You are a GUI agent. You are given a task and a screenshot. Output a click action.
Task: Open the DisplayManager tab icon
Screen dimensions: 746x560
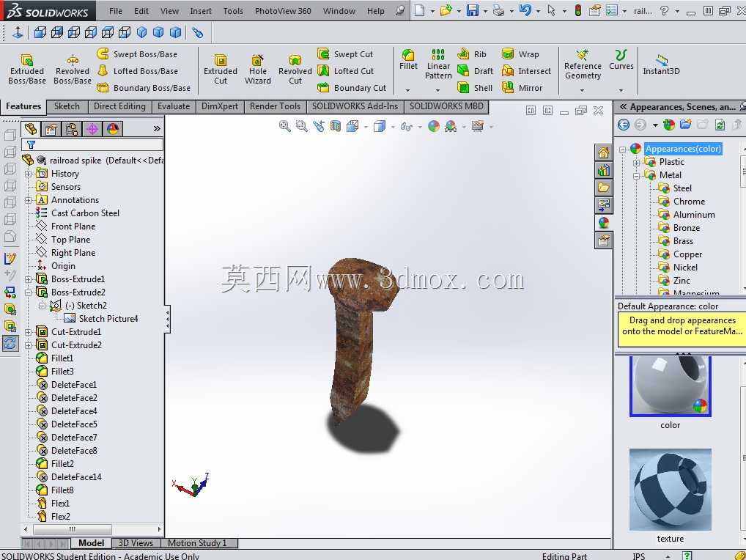tap(113, 128)
